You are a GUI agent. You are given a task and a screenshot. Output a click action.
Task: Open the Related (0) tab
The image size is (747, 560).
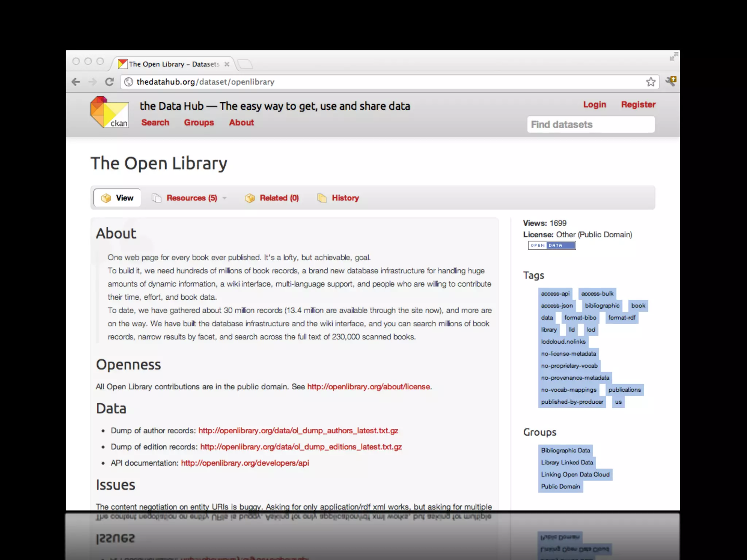click(279, 198)
